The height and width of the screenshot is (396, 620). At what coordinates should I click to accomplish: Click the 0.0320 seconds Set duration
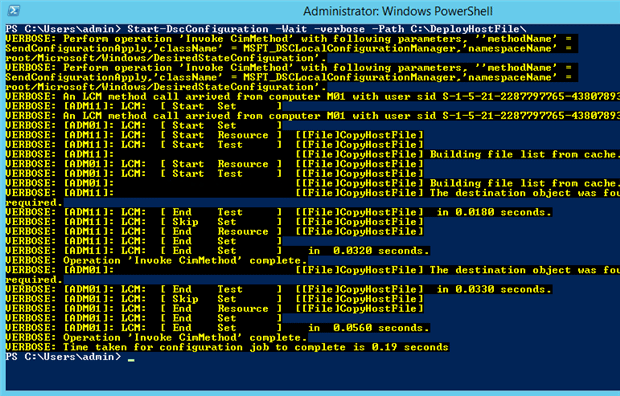369,251
